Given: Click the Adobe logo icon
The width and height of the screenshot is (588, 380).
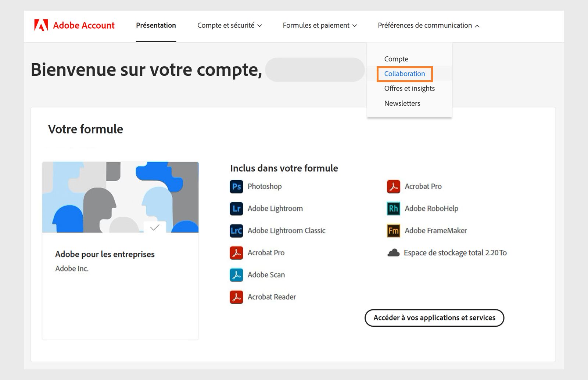Looking at the screenshot, I should [41, 25].
